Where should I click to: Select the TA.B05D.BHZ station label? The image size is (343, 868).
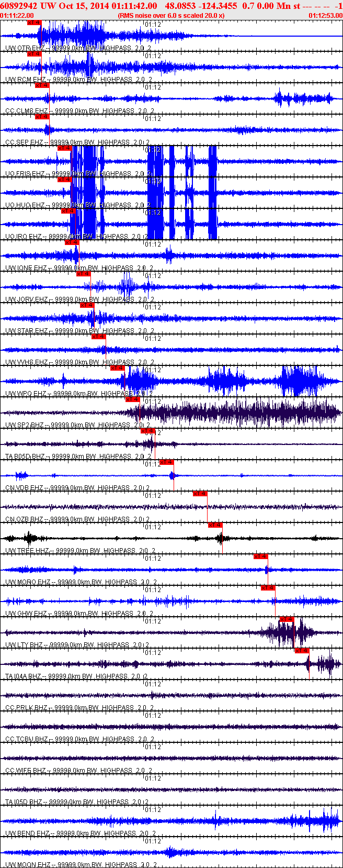pos(25,457)
